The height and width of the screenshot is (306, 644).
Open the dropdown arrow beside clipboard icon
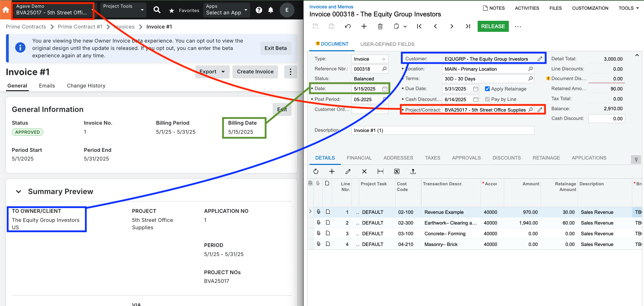coord(405,26)
